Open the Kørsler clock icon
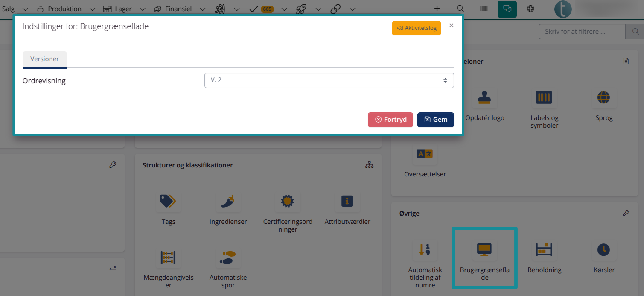This screenshot has width=644, height=296. point(603,249)
